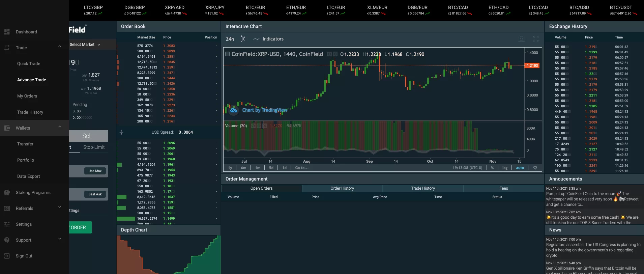
Task: Click the Sign Out icon
Action: click(x=7, y=256)
